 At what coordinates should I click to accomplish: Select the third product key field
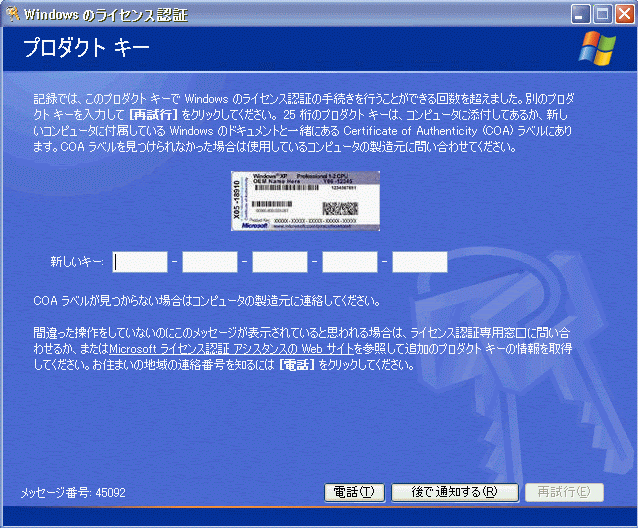point(280,262)
